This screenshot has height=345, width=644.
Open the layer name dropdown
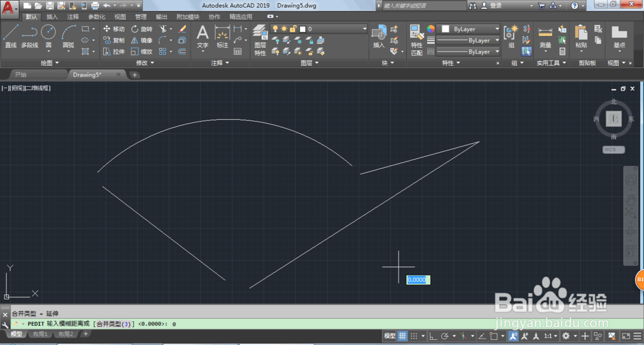(319, 29)
